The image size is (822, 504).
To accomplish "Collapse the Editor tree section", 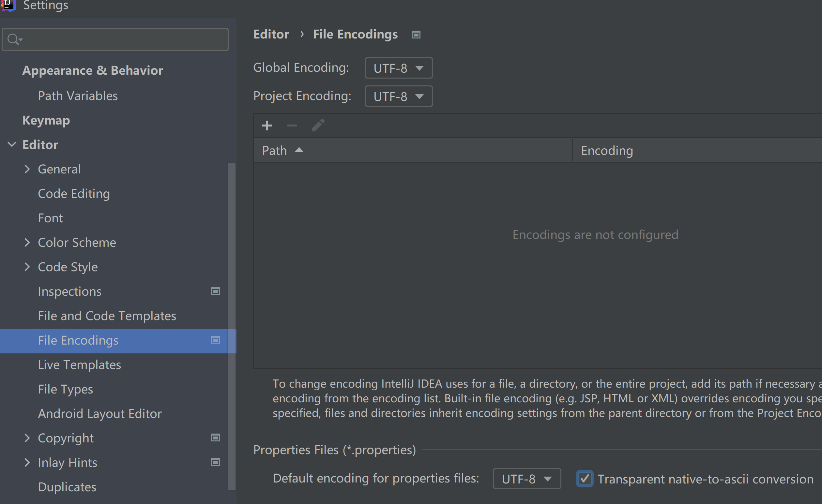I will click(x=12, y=145).
